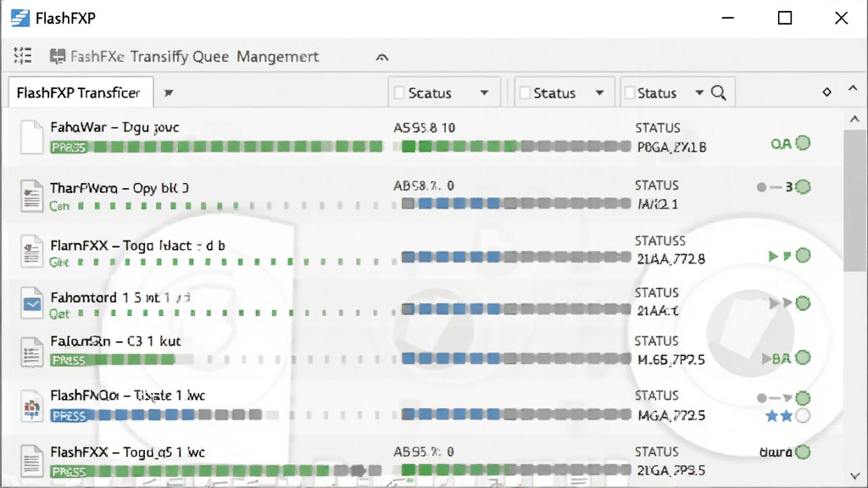This screenshot has height=488, width=868.
Task: Click the list file icon of FalomRn row
Action: 31,352
